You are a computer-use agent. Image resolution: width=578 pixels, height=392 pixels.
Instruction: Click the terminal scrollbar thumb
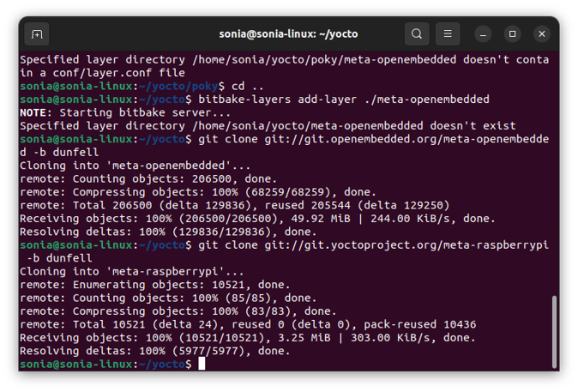554,332
